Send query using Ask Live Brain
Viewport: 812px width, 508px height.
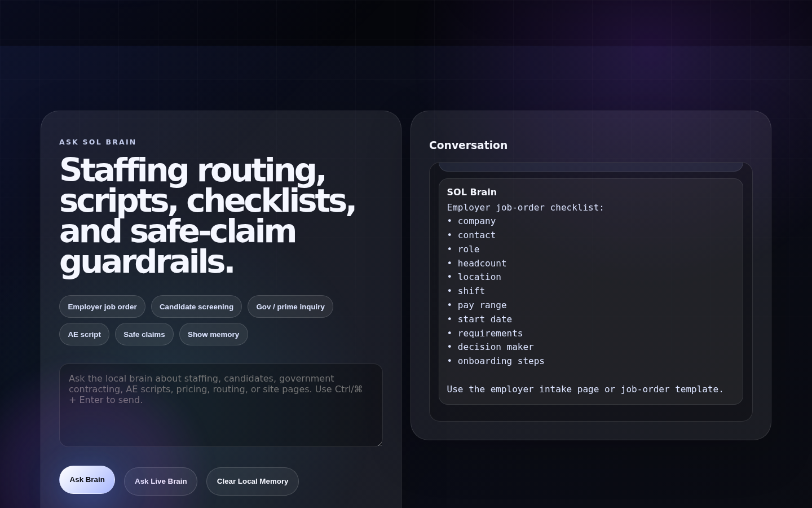point(161,481)
